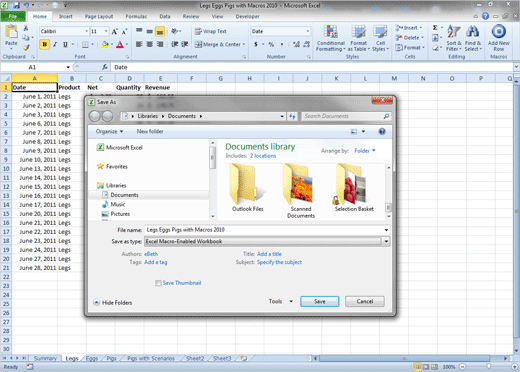Image resolution: width=520 pixels, height=372 pixels.
Task: Run the Add New Row macro
Action: point(499,38)
